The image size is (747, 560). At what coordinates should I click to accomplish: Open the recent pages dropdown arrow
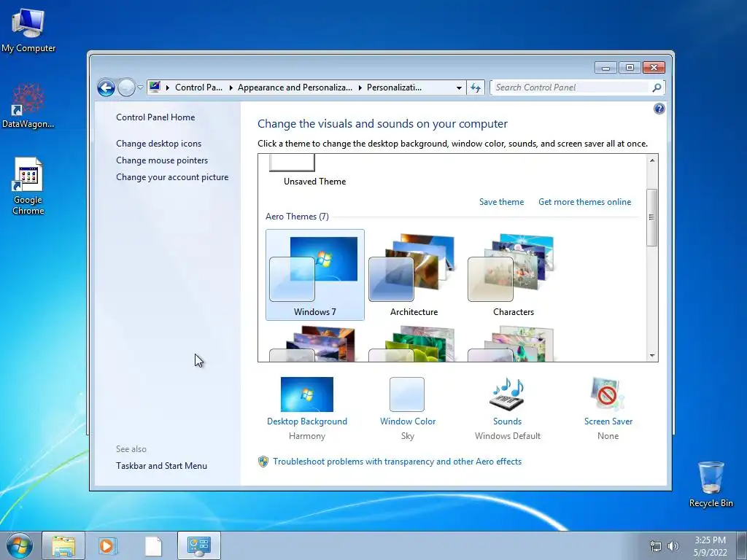tap(140, 87)
